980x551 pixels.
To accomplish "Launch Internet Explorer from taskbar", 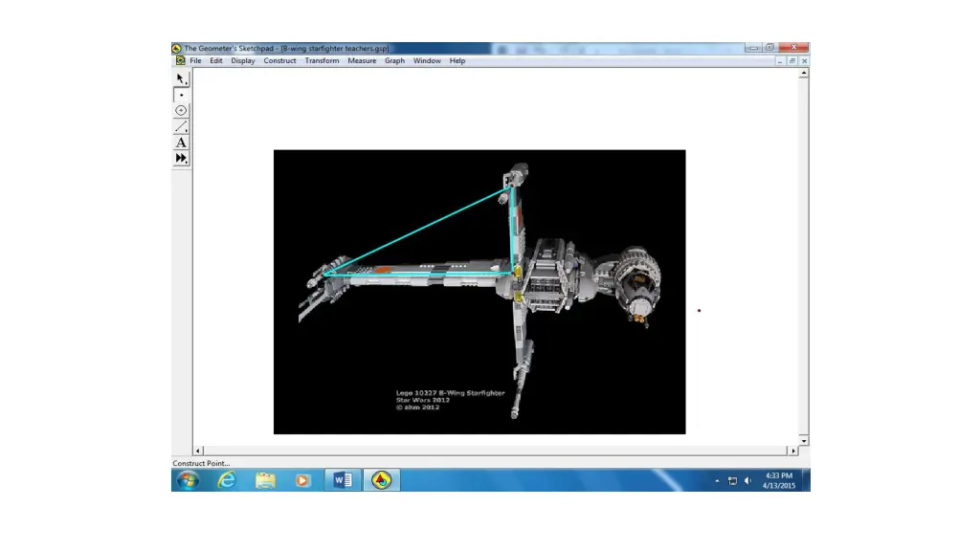I will pyautogui.click(x=226, y=480).
